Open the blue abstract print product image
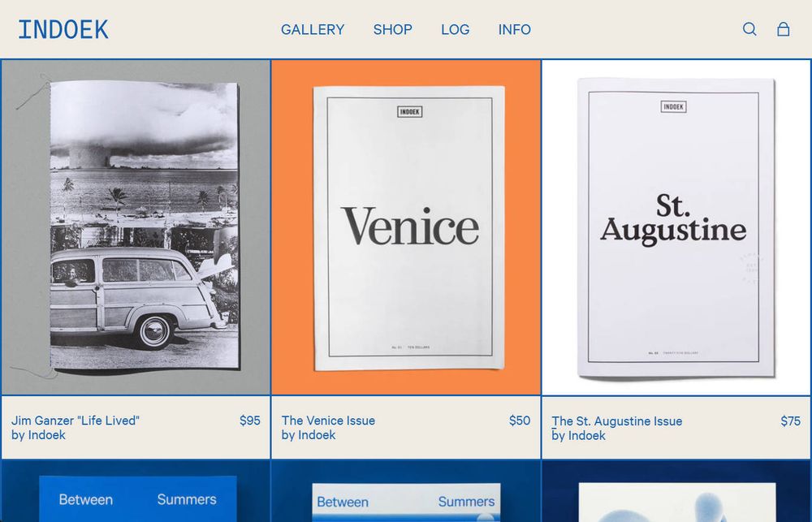812x522 pixels. (676, 491)
